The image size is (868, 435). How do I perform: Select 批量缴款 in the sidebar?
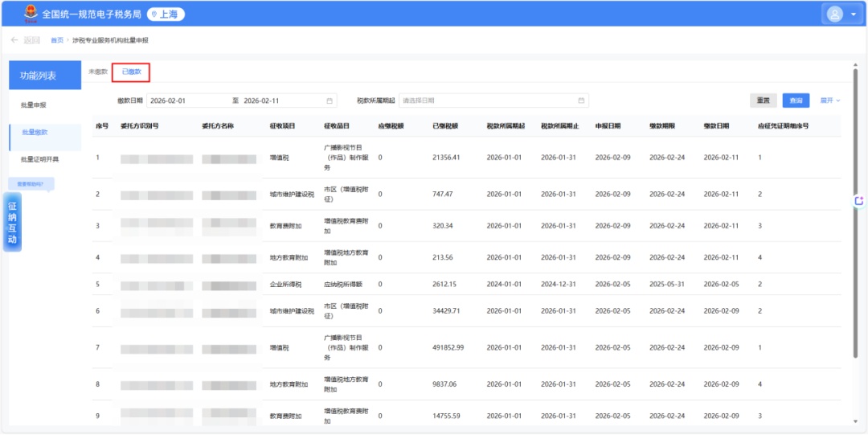35,133
